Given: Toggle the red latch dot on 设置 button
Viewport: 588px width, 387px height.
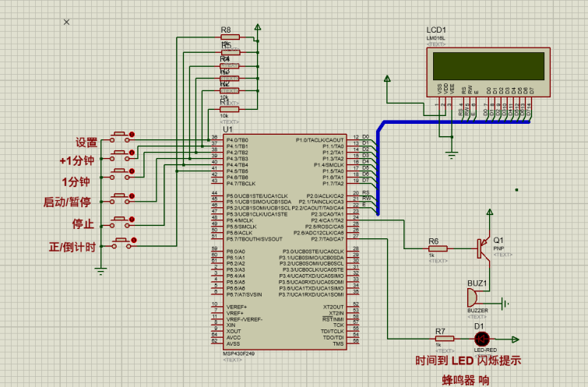Looking at the screenshot, I should [x=132, y=134].
